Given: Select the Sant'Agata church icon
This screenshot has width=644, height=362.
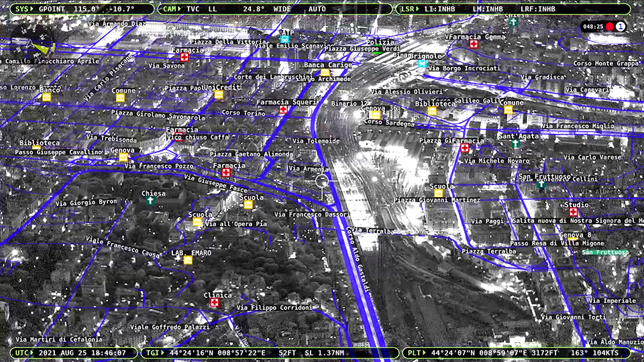Looking at the screenshot, I should (515, 143).
